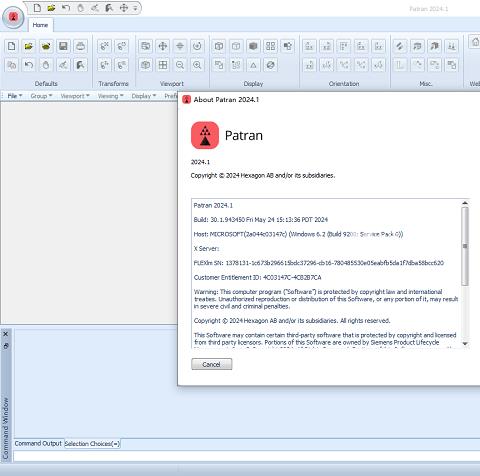
Task: Expand the quick access toolbar customize arrow
Action: (135, 8)
